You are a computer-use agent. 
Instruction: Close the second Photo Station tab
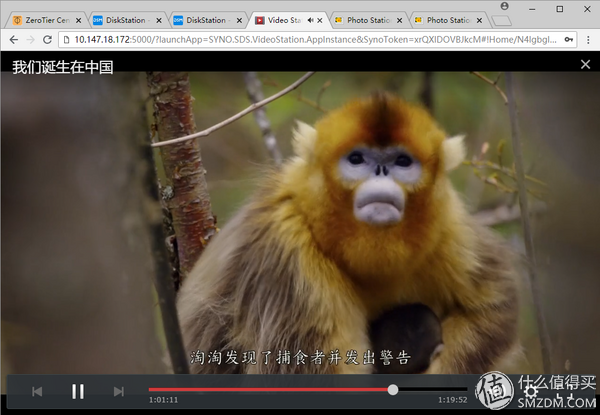click(479, 21)
